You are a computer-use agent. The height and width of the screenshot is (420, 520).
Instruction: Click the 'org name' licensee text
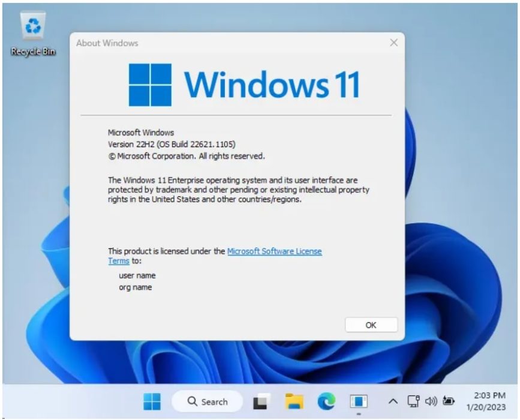pos(136,287)
